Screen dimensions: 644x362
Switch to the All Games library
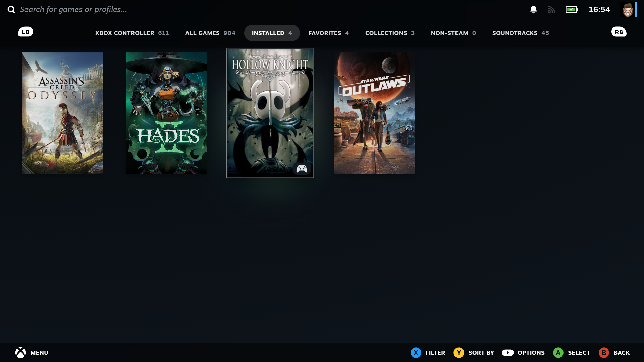click(x=210, y=33)
